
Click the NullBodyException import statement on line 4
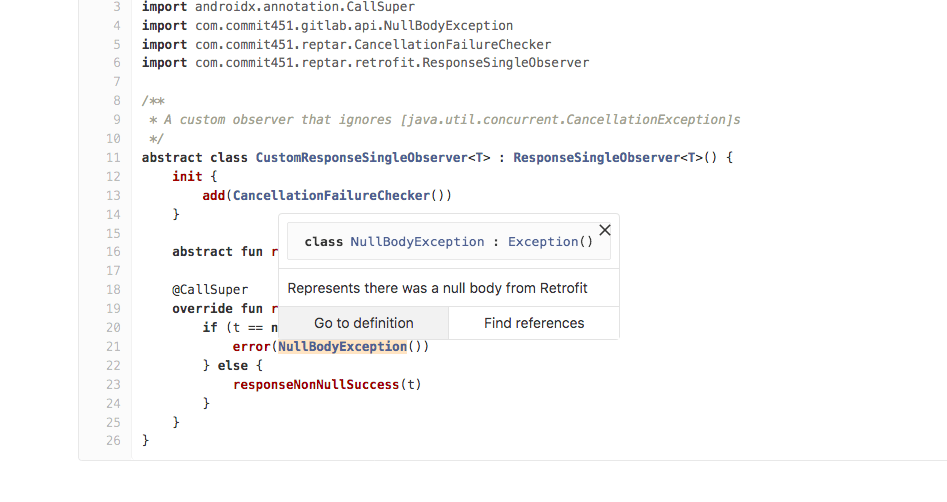(x=327, y=25)
